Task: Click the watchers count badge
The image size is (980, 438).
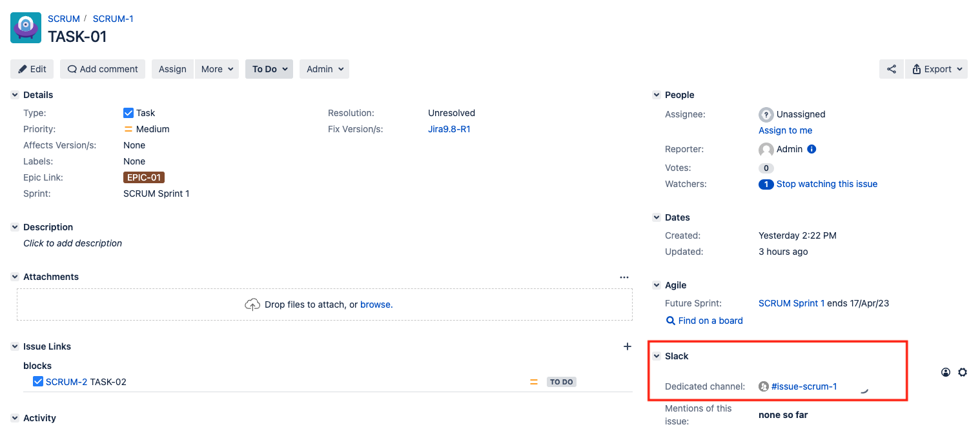Action: coord(766,184)
